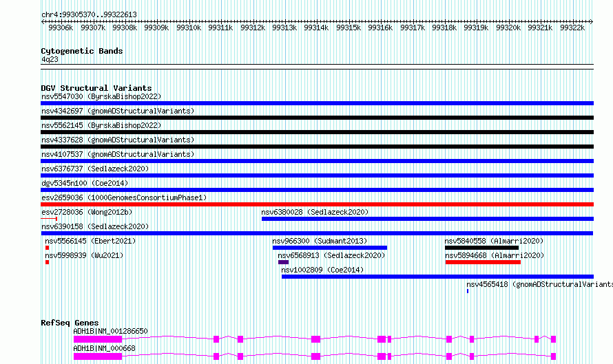Image resolution: width=613 pixels, height=364 pixels.
Task: Open variant label esv2728036 (Wong2012b)
Action: tap(87, 212)
